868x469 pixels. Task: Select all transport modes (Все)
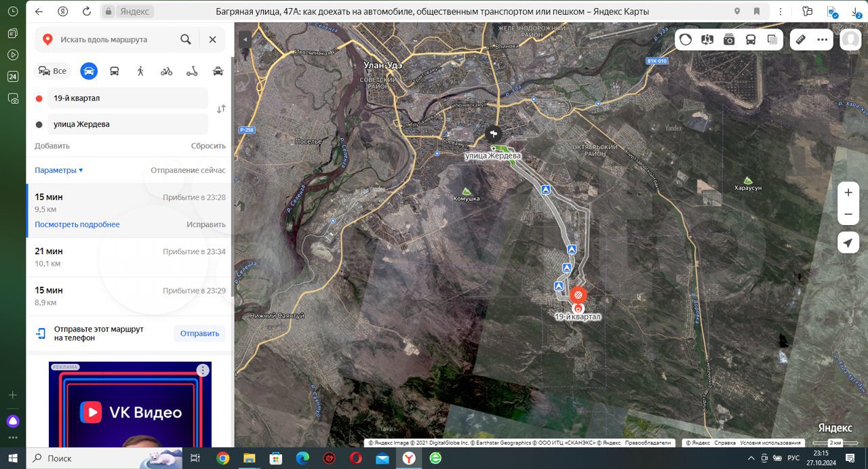pos(53,70)
